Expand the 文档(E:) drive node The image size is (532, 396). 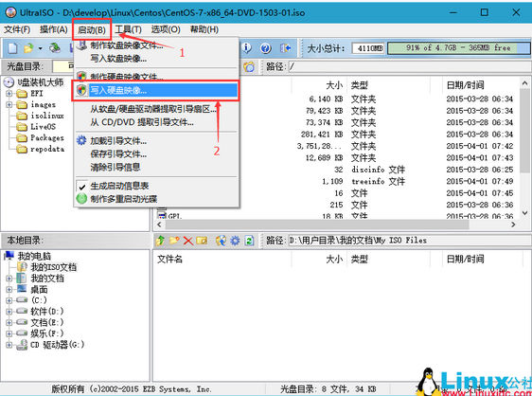coord(9,322)
